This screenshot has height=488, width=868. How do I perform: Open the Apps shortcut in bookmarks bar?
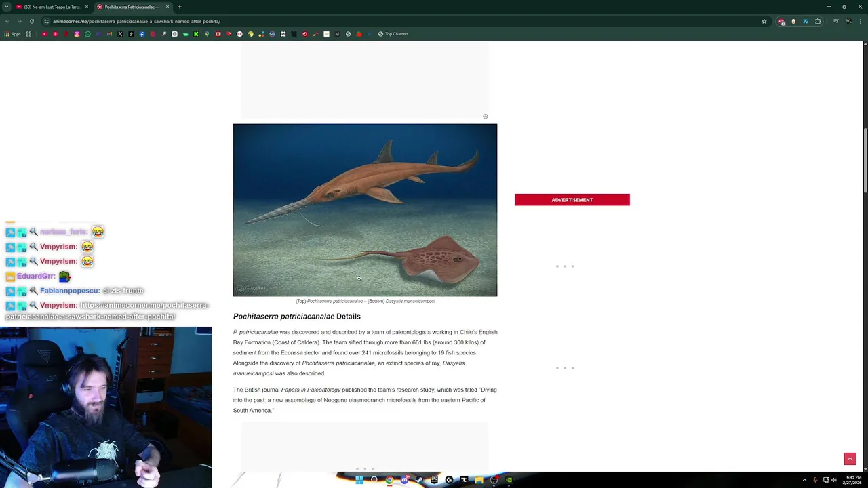[x=12, y=34]
